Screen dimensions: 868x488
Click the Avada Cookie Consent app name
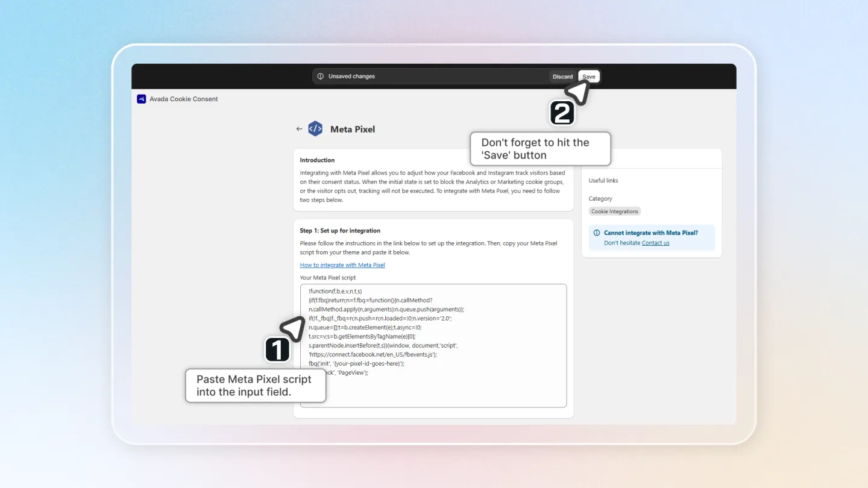tap(184, 99)
